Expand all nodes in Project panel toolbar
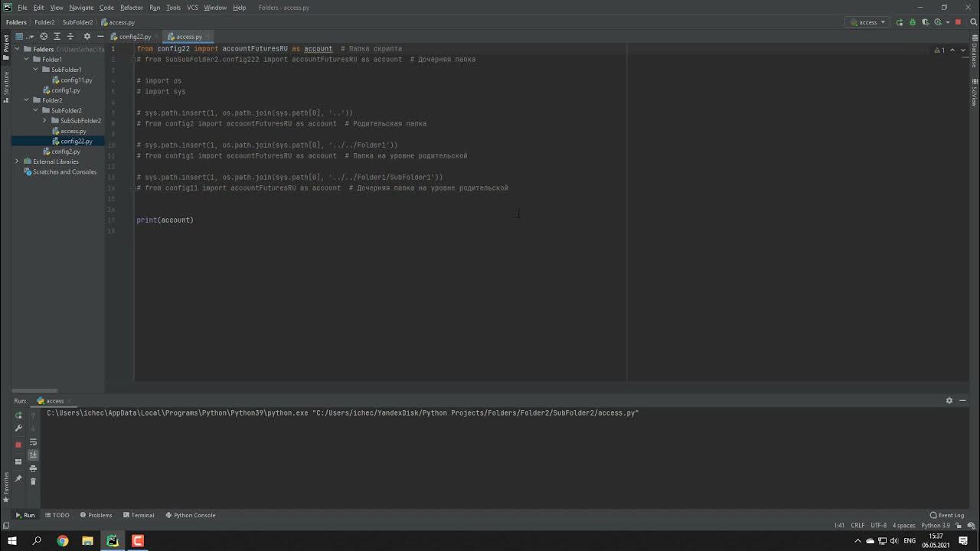The image size is (980, 551). point(57,36)
